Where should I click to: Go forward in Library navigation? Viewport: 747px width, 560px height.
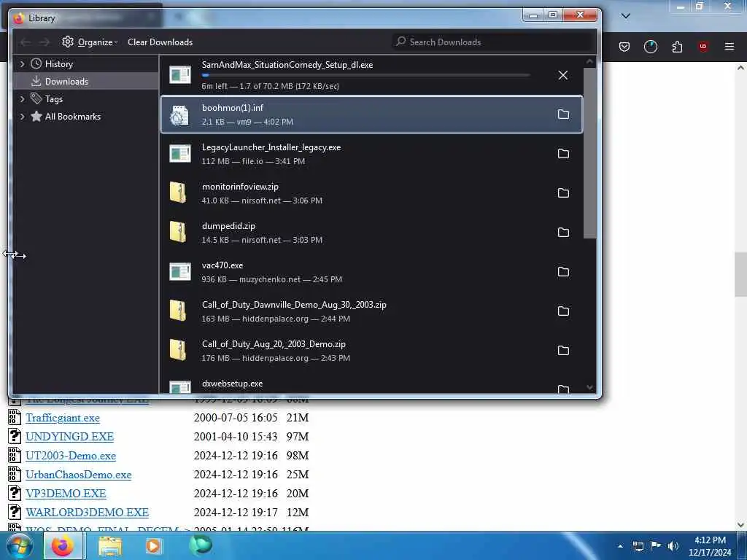[x=44, y=42]
